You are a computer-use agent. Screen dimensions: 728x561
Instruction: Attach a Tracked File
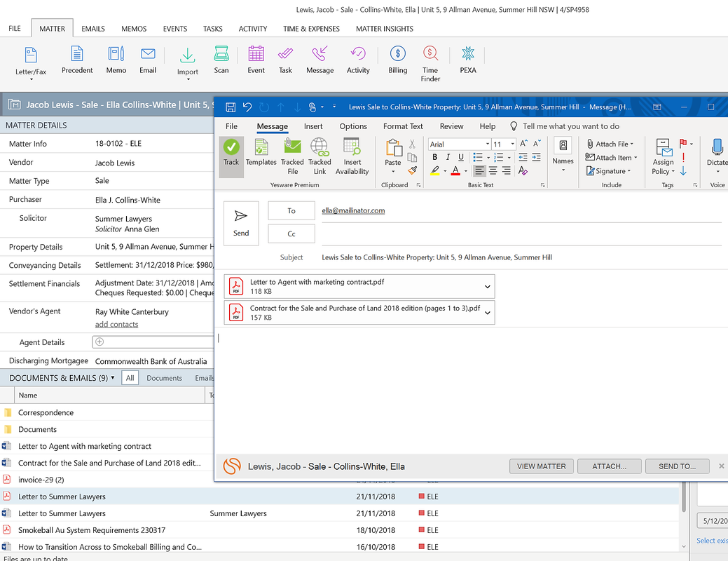coord(292,156)
